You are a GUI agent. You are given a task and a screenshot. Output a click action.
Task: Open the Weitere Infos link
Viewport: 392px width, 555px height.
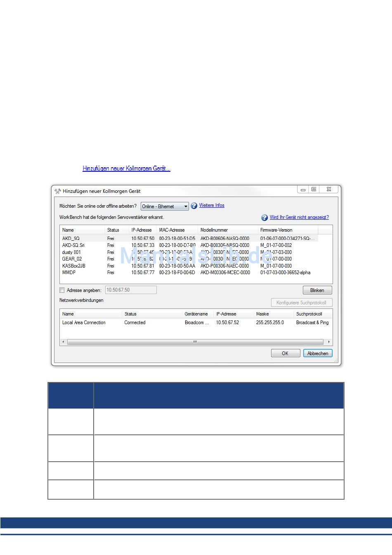pos(212,205)
